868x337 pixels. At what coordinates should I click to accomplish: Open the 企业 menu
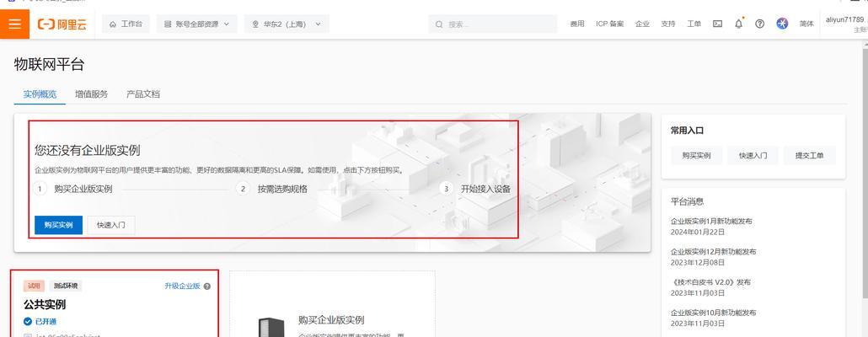tap(642, 24)
